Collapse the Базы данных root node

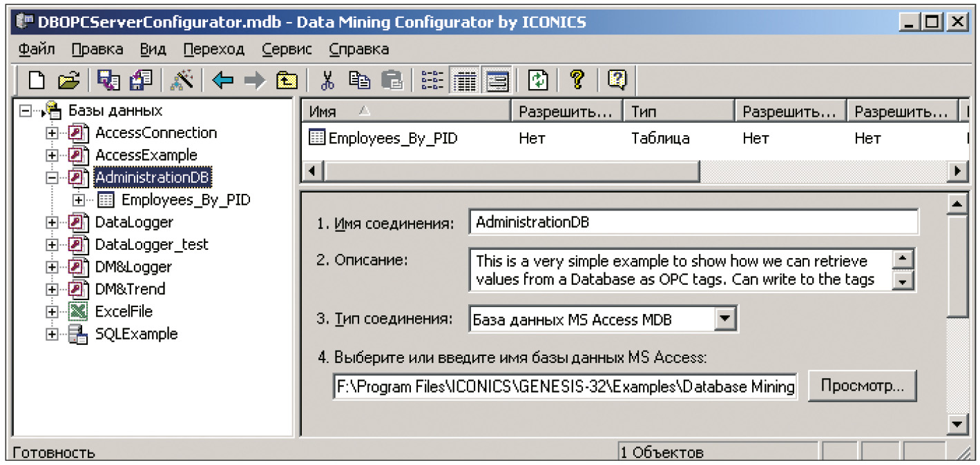pyautogui.click(x=26, y=110)
